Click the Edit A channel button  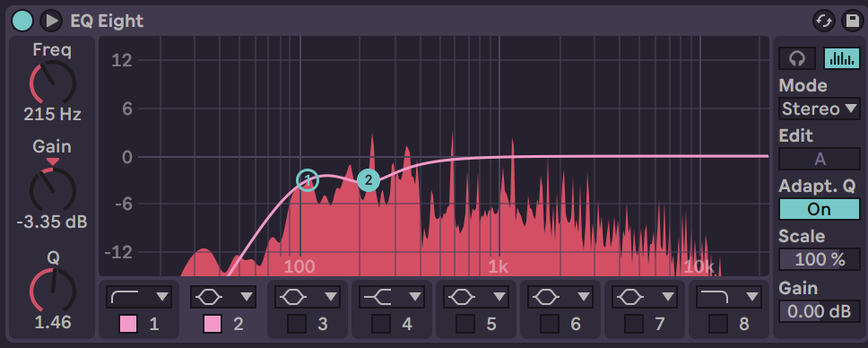click(x=820, y=159)
